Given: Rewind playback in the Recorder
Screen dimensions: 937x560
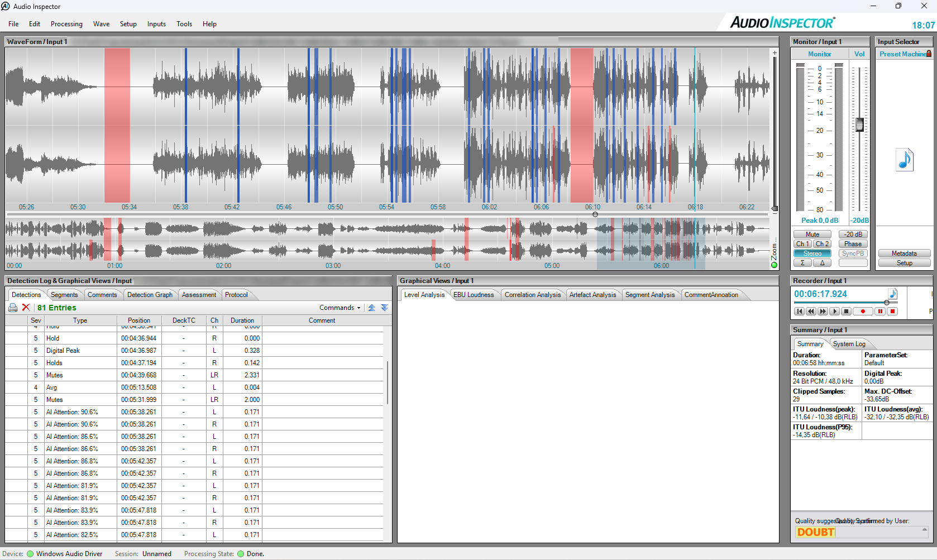Looking at the screenshot, I should click(811, 312).
